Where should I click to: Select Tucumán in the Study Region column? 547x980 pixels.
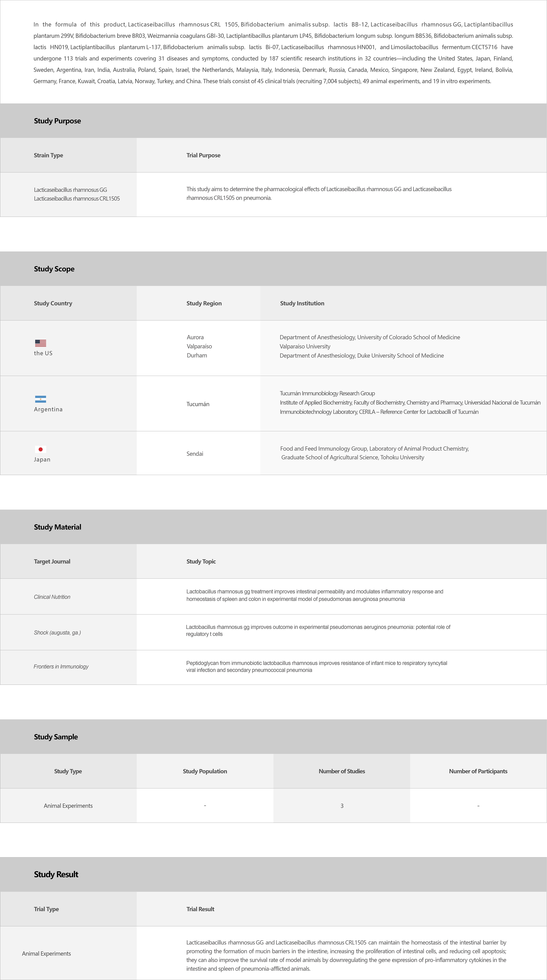(198, 404)
